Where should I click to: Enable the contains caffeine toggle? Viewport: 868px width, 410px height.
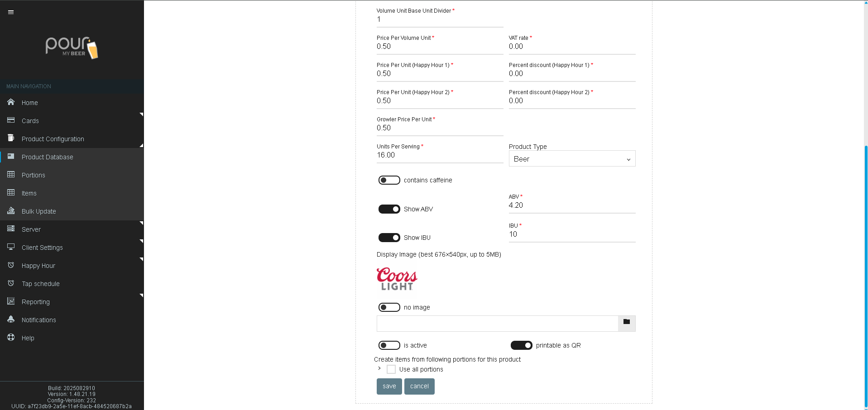click(x=389, y=180)
